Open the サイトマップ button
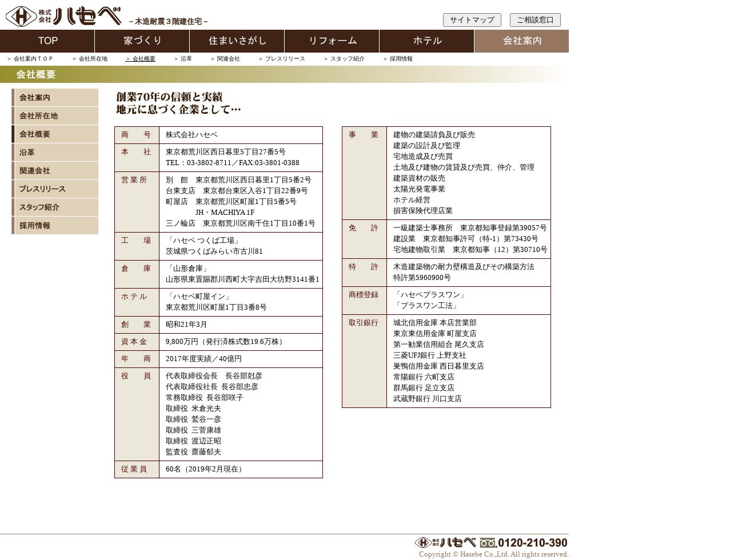 coord(472,20)
